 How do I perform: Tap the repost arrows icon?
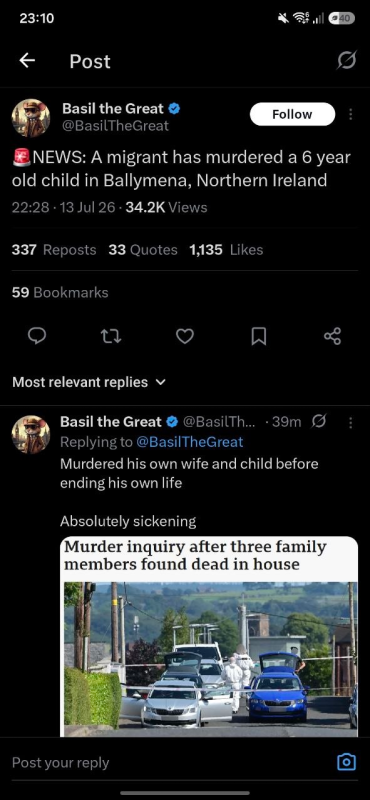tap(111, 336)
